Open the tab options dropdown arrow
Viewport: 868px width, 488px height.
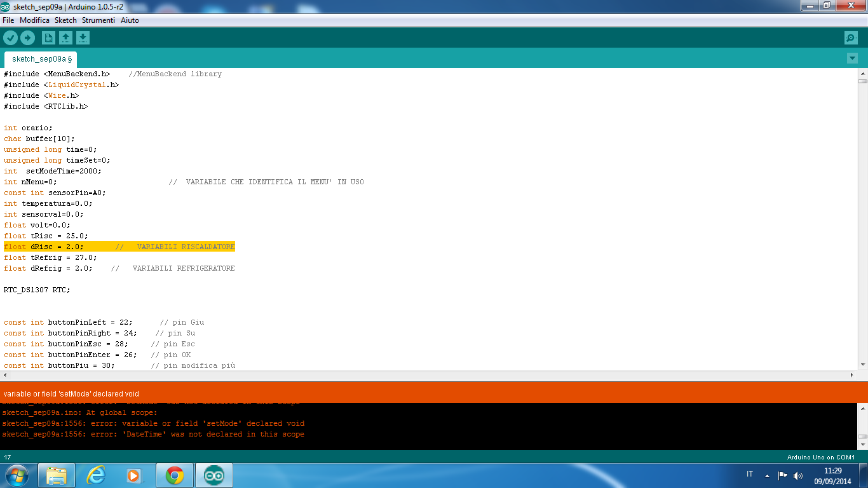tap(852, 58)
